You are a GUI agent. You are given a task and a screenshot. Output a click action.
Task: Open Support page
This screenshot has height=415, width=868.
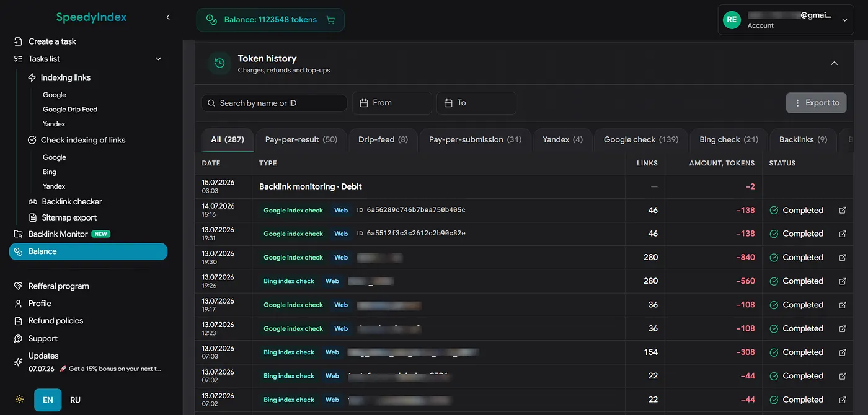click(43, 339)
